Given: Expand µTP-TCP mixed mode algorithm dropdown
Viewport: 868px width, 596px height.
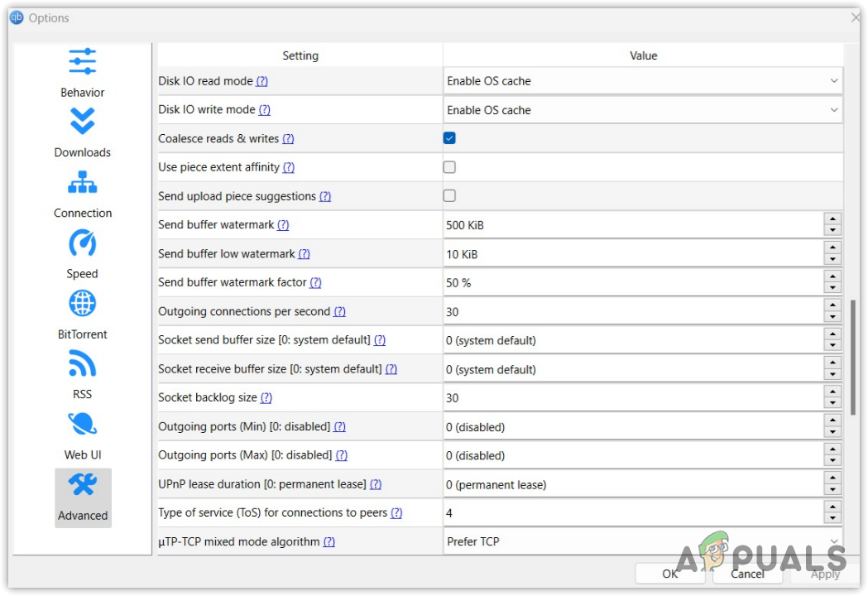Looking at the screenshot, I should 833,541.
